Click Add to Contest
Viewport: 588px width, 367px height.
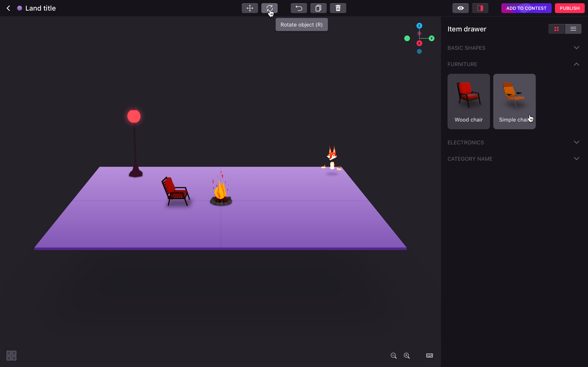526,8
